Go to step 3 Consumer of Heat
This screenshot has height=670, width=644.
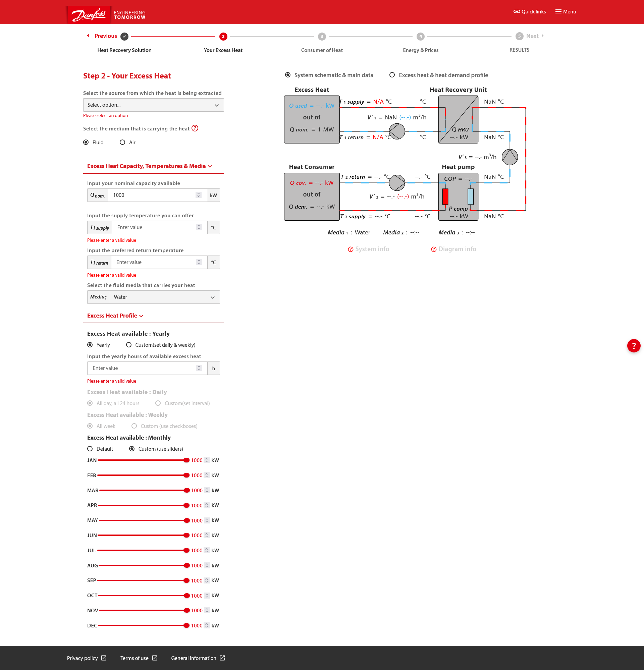click(321, 36)
